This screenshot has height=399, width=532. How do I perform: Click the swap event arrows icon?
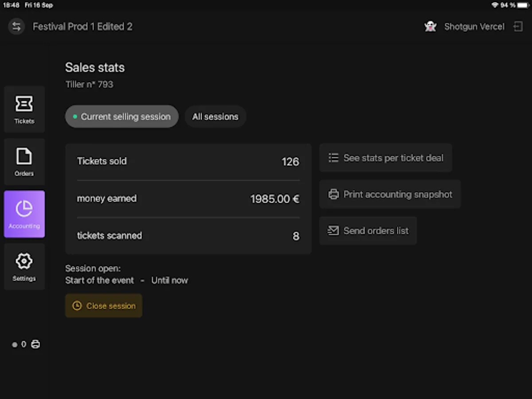point(16,27)
